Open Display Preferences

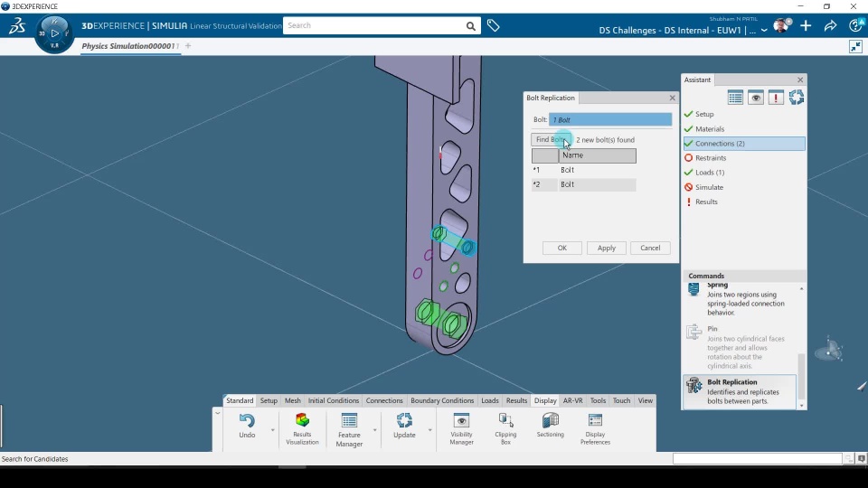(595, 428)
